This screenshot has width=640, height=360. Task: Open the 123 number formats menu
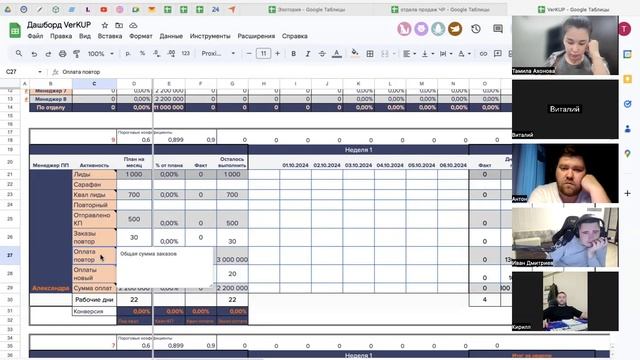click(x=186, y=53)
